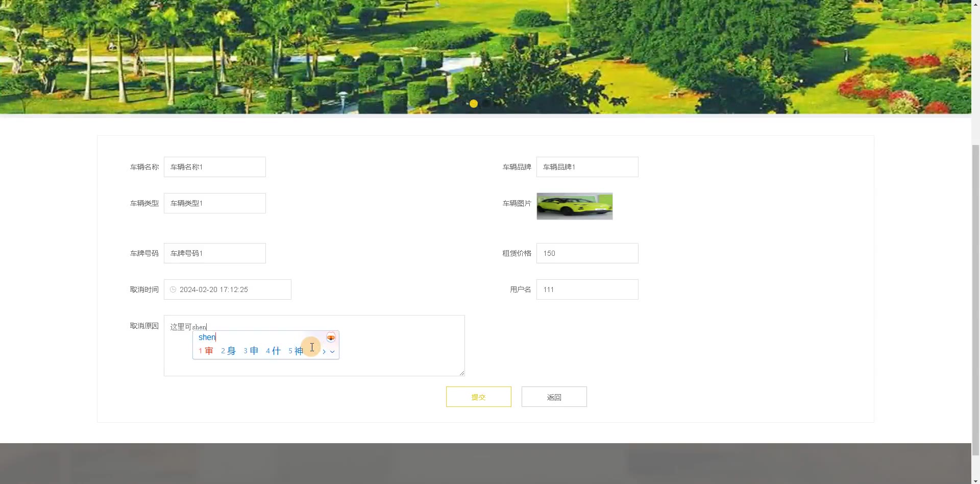The image size is (980, 484).
Task: Click the 车牌号码 input field
Action: click(214, 253)
